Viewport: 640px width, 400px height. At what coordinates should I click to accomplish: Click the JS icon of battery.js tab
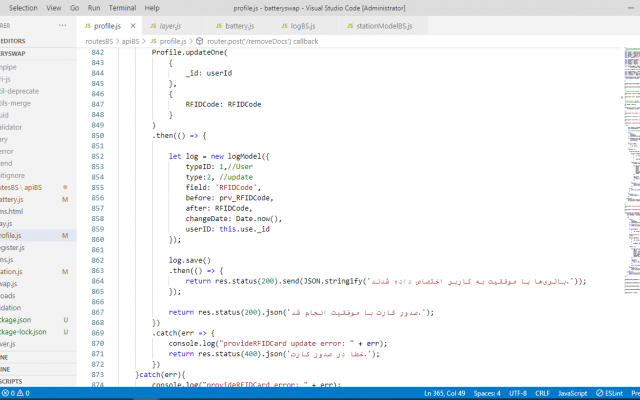pos(219,26)
